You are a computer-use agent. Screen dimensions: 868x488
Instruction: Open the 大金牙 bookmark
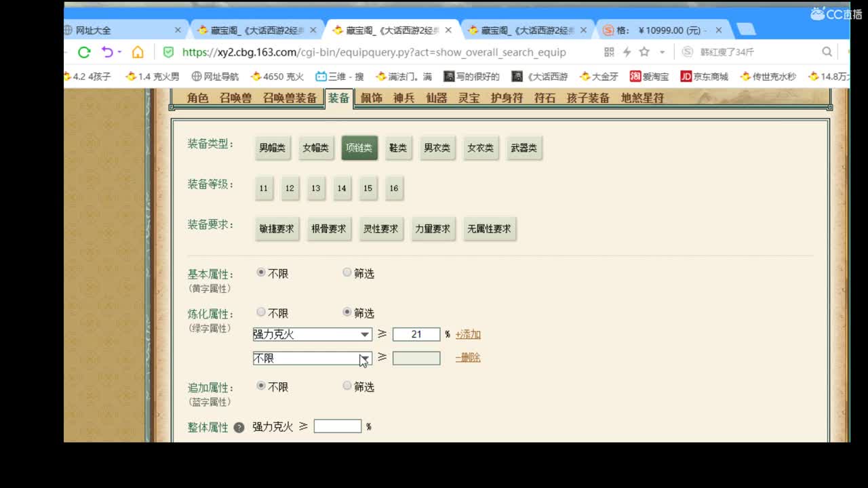[599, 77]
